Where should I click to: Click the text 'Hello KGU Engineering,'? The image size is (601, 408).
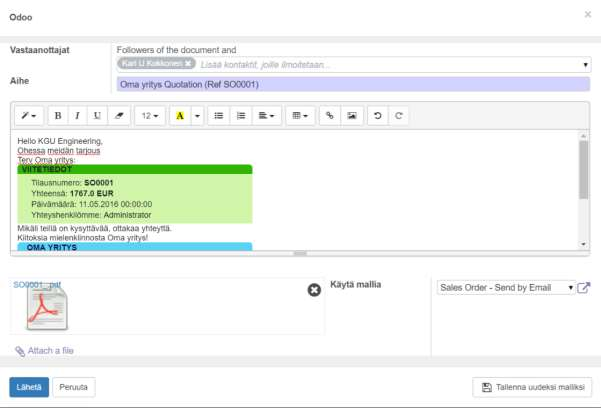click(x=60, y=141)
